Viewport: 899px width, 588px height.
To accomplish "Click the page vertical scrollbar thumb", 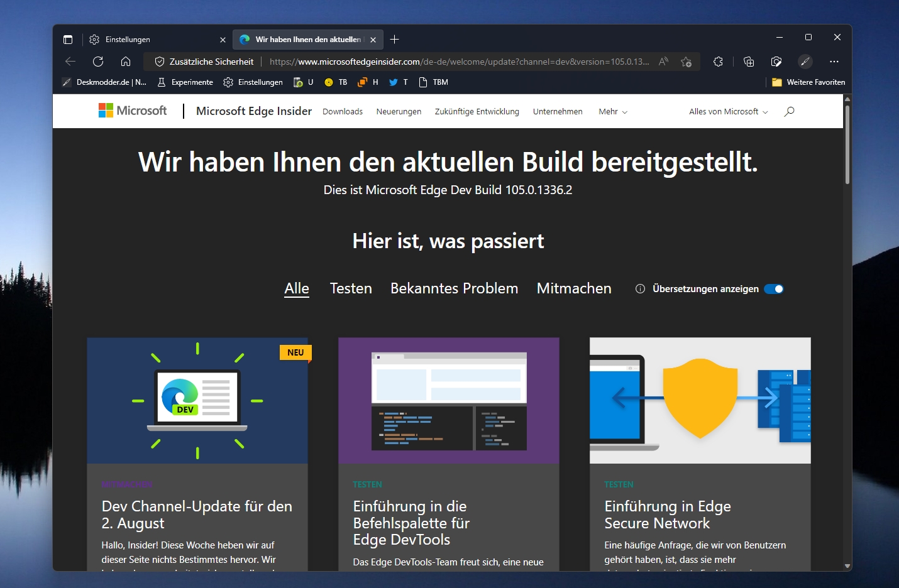I will click(847, 144).
